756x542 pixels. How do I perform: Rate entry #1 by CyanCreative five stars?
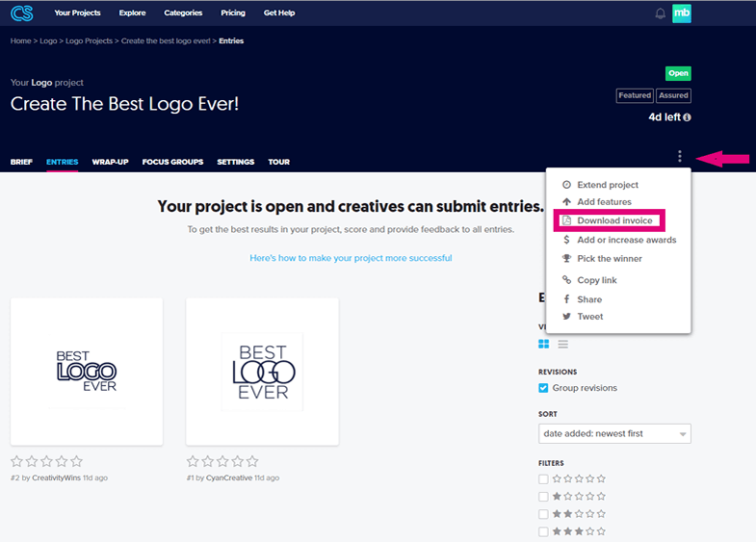(252, 461)
